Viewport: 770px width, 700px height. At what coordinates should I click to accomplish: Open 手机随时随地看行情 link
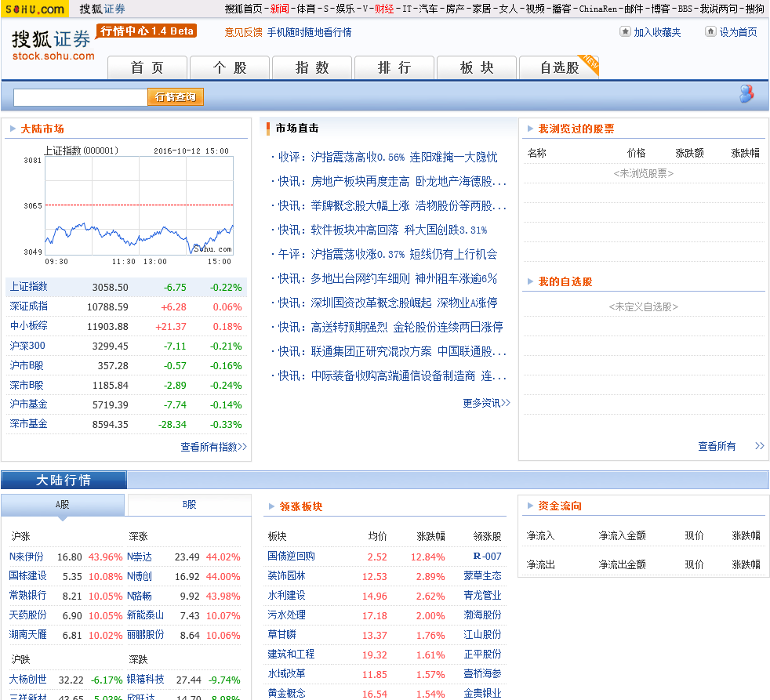(310, 32)
